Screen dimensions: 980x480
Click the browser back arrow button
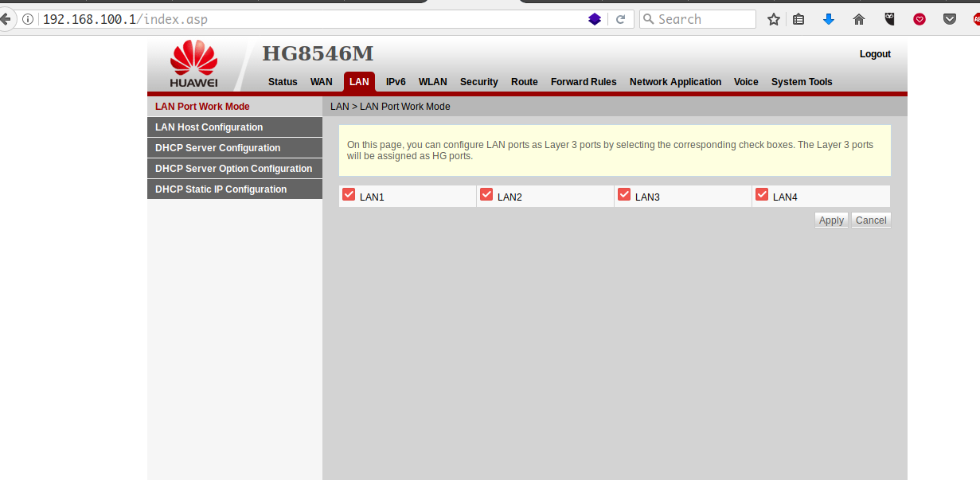(6, 19)
